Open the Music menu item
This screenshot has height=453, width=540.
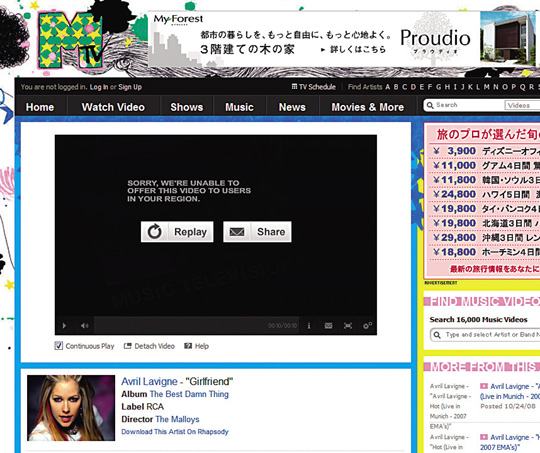[239, 107]
